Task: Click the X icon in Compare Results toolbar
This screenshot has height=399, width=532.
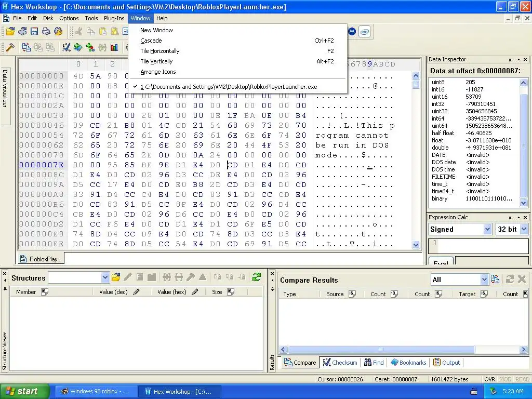Action: pos(522,279)
